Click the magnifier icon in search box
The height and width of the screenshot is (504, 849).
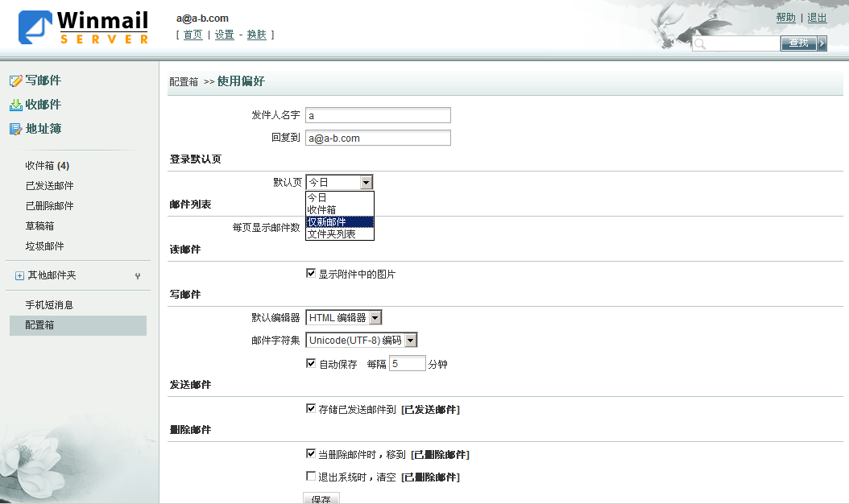click(700, 43)
